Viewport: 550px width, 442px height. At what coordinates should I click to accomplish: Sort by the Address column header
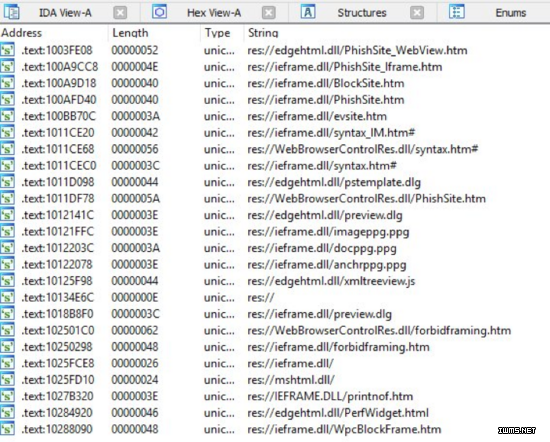click(x=22, y=33)
